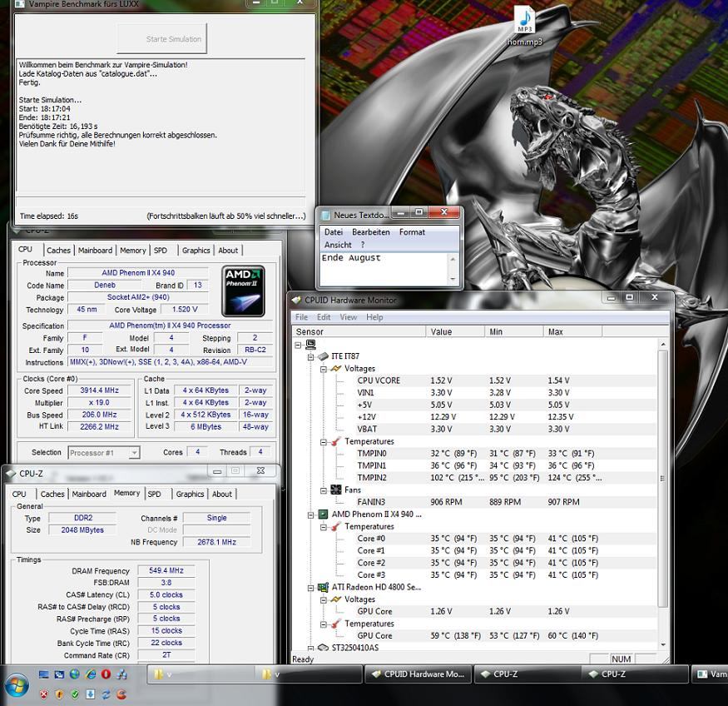Click the ATI Radeon HD 4800 card icon
This screenshot has width=728, height=706.
click(x=323, y=587)
